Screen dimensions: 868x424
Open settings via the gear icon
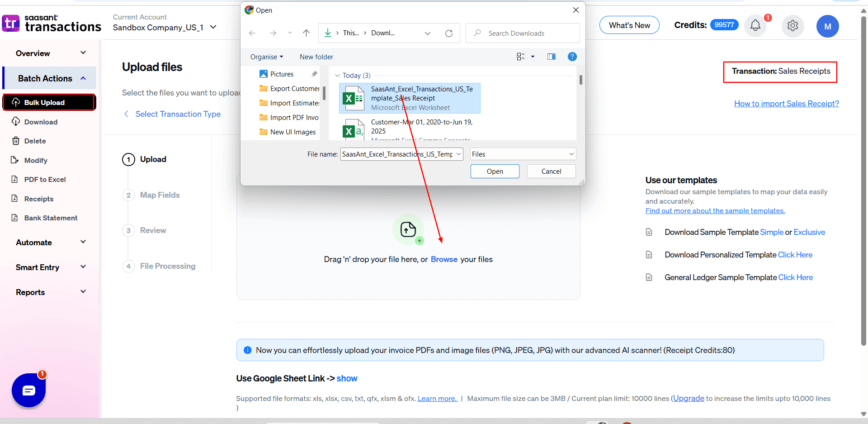coord(793,26)
